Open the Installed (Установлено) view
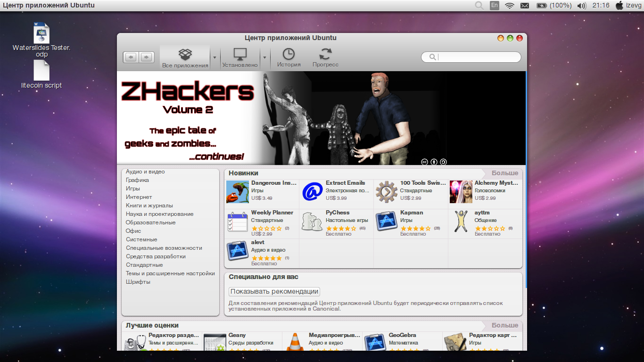The width and height of the screenshot is (644, 362). click(x=240, y=58)
